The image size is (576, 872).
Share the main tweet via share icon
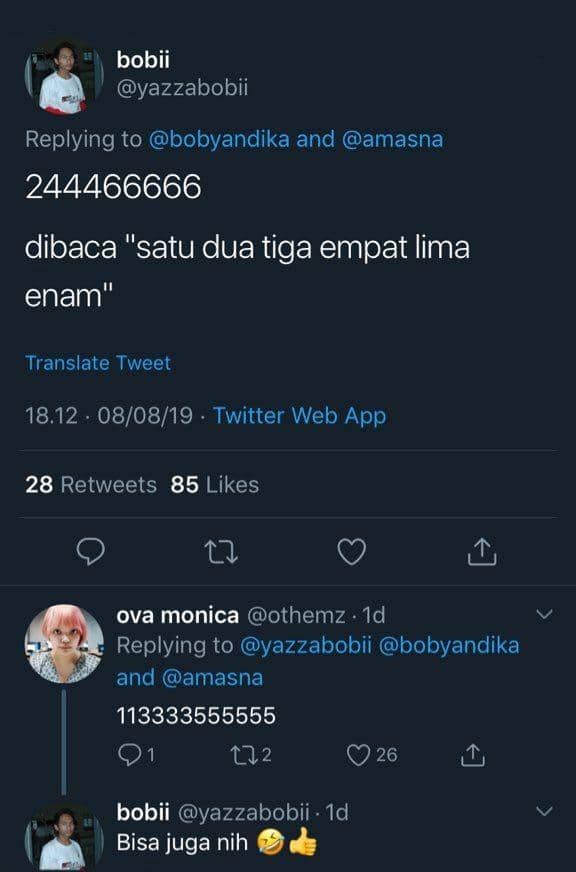(x=482, y=552)
